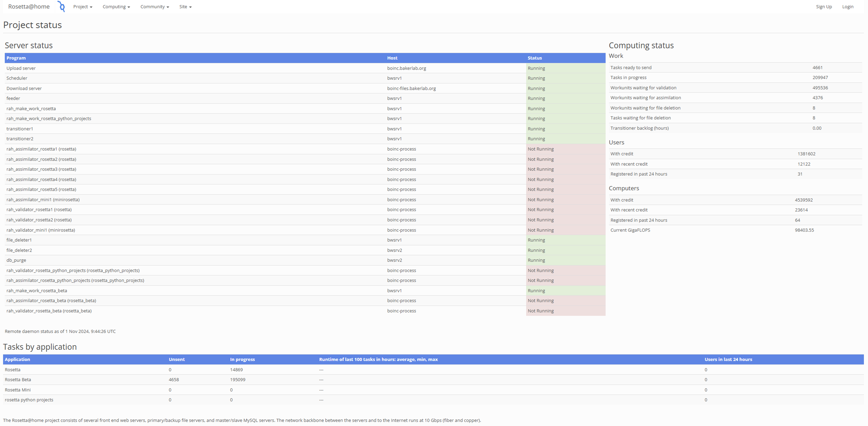Expand the Computing dropdown menu
This screenshot has width=868, height=426.
116,7
